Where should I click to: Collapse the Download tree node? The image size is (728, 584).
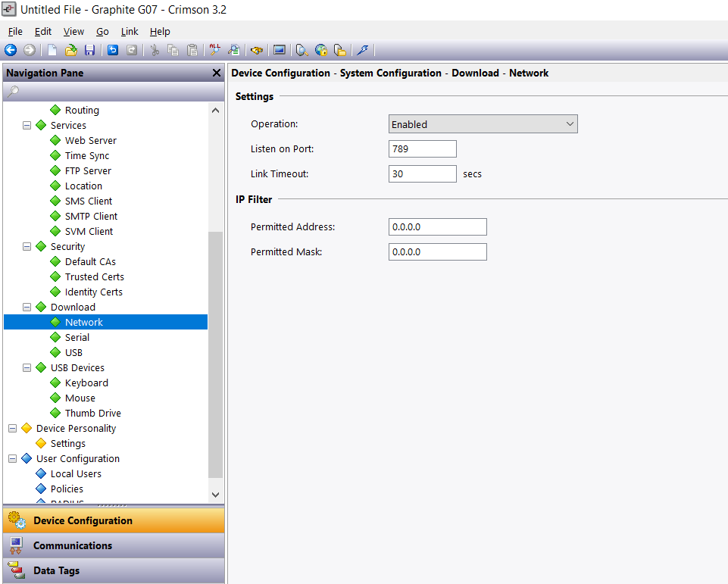(27, 307)
